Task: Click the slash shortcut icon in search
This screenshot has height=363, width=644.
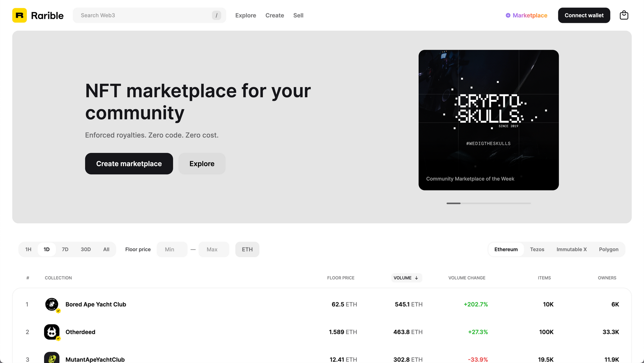Action: click(216, 15)
